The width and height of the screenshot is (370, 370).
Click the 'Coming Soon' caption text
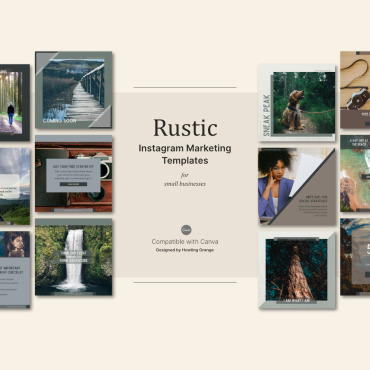coord(60,121)
